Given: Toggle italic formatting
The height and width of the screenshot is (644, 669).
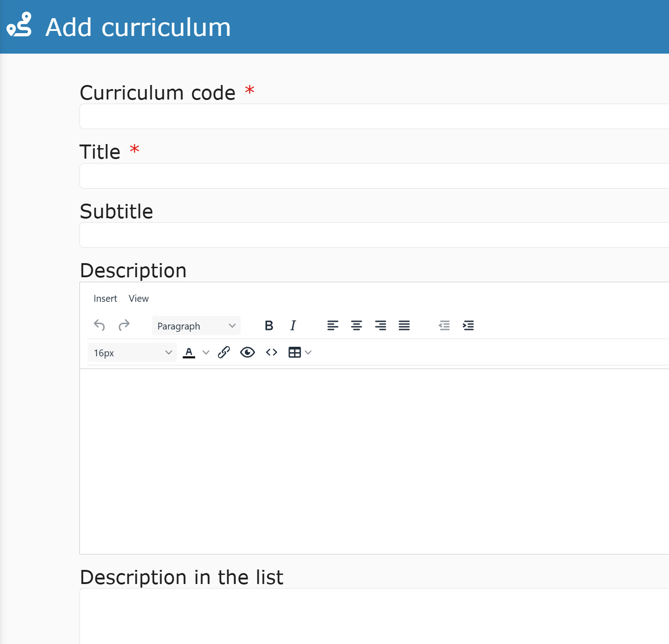Looking at the screenshot, I should tap(293, 325).
